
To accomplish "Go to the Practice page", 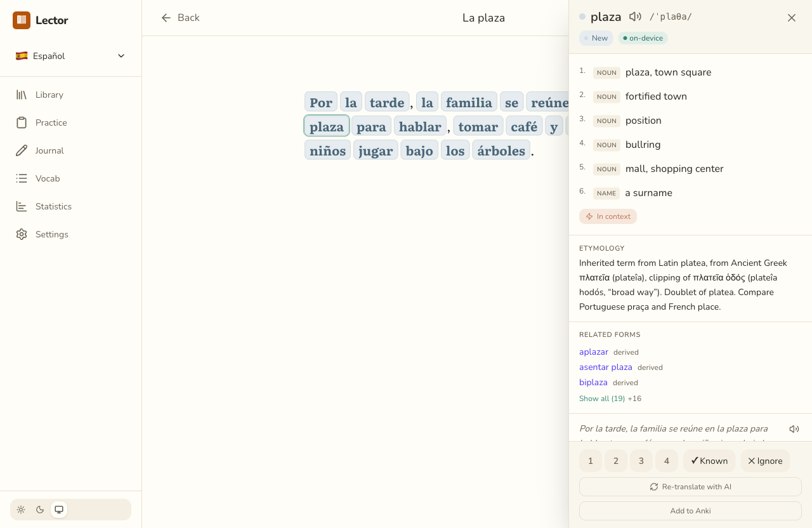I will (70, 122).
